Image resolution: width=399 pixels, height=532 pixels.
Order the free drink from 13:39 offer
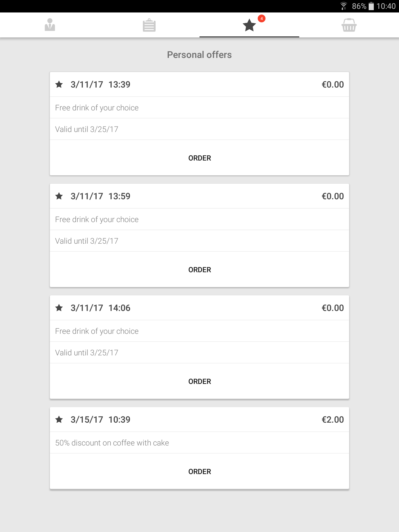point(199,158)
